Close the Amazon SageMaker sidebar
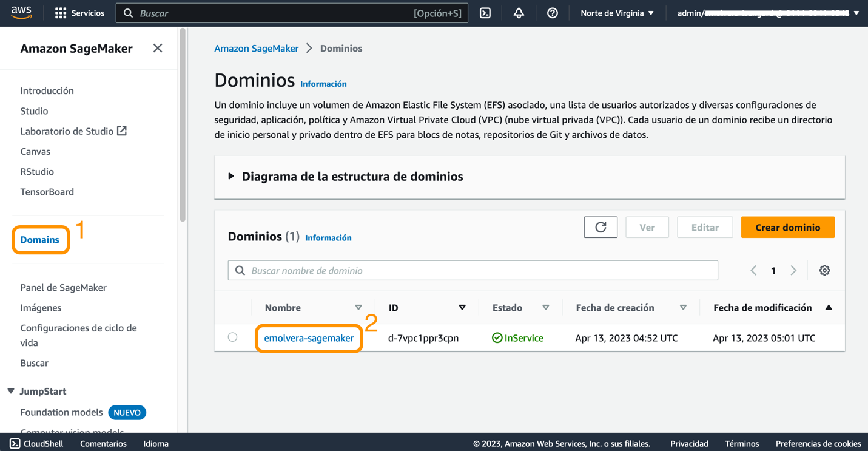The image size is (868, 451). pos(158,48)
